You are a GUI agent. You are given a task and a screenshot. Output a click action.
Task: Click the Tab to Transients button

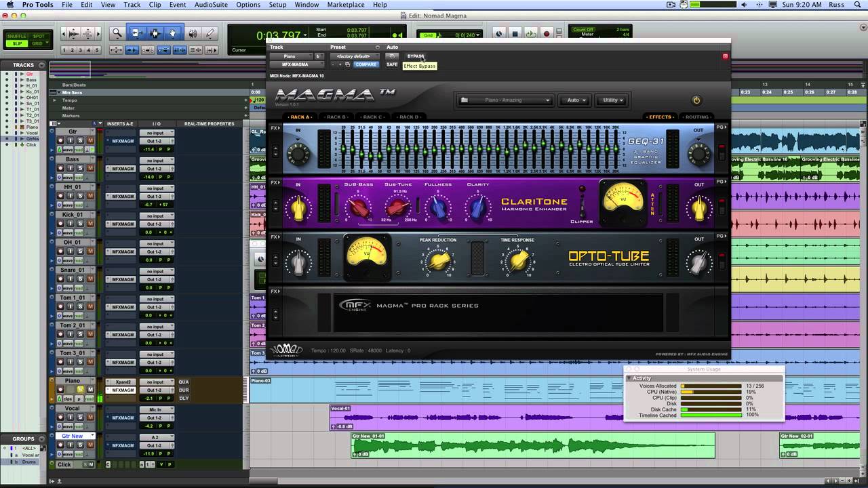tap(131, 50)
